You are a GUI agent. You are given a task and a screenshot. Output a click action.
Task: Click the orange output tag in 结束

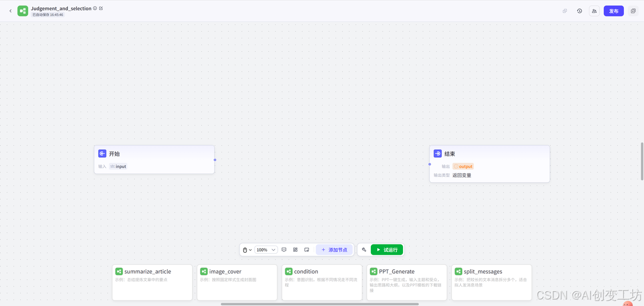point(463,166)
